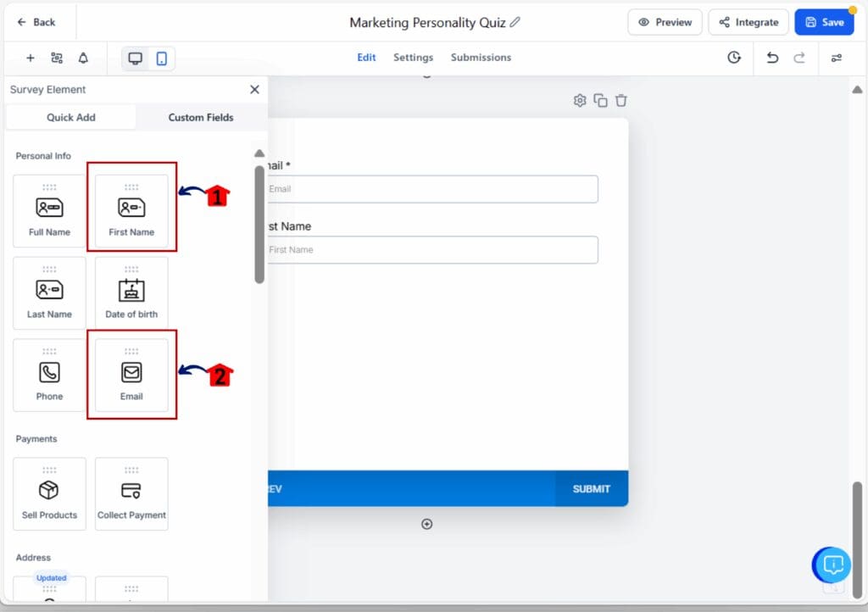The image size is (868, 612).
Task: Click the Preview button
Action: click(x=665, y=22)
